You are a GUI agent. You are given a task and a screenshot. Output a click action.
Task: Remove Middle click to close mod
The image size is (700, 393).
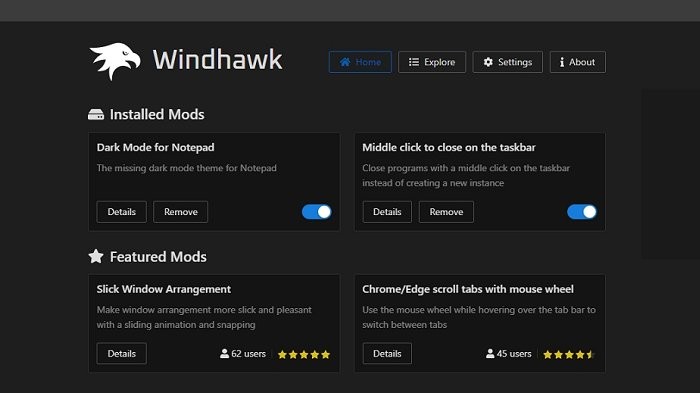click(446, 212)
